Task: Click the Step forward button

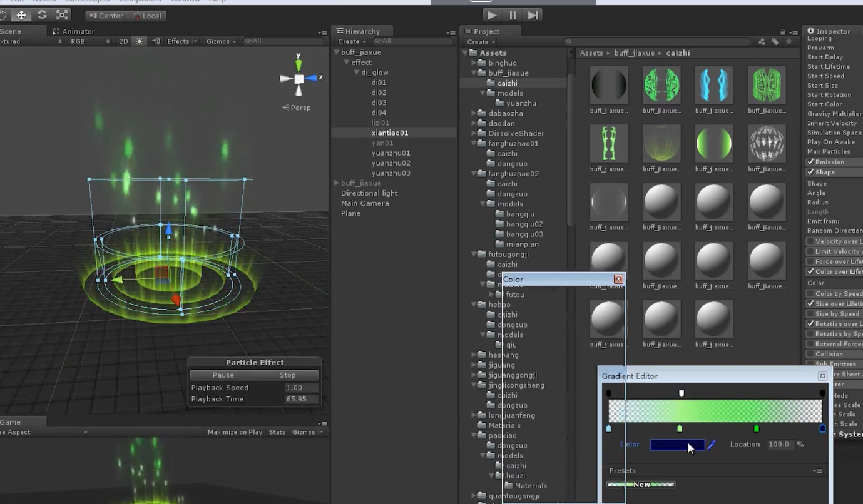Action: (x=533, y=15)
